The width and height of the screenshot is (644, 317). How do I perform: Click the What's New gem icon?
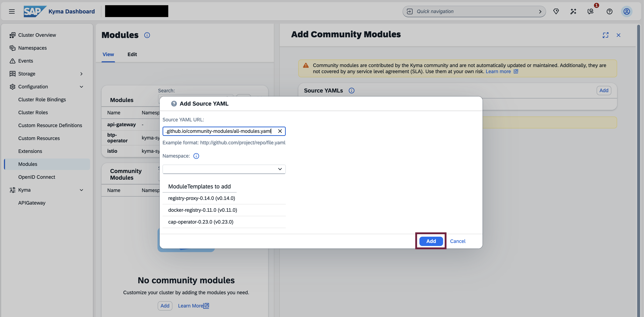[556, 11]
